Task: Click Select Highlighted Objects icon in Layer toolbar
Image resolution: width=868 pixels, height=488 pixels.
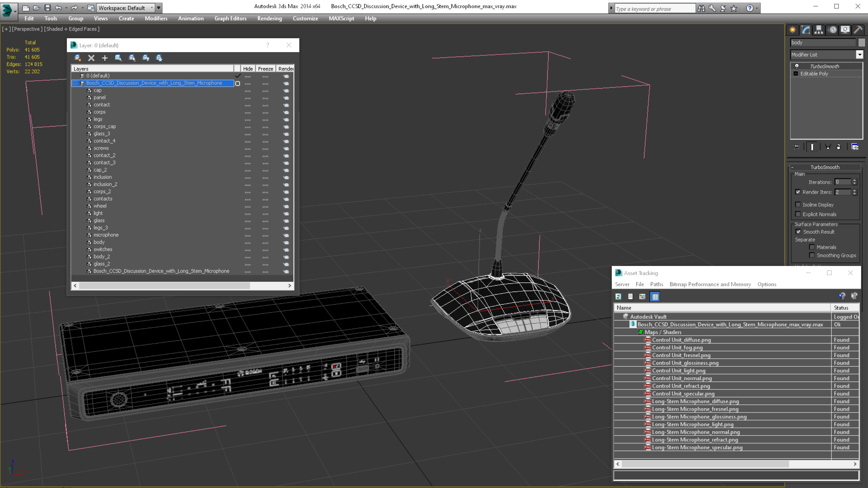Action: point(118,58)
